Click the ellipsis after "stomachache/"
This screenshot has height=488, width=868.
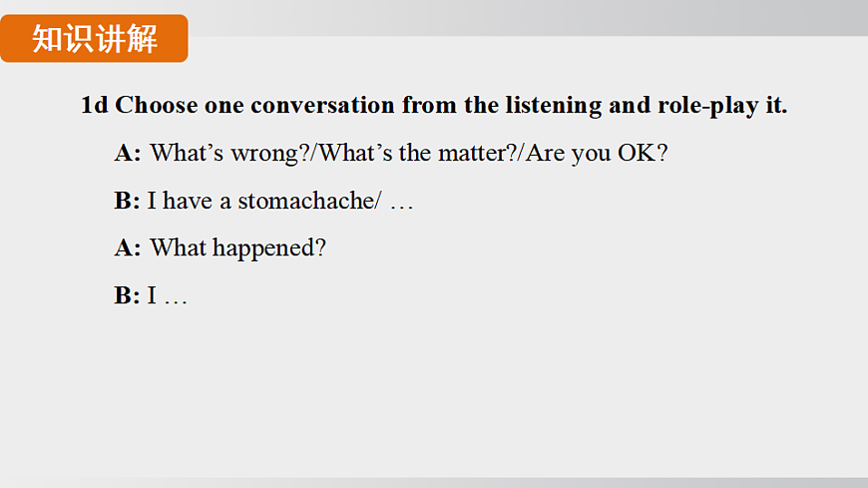(401, 203)
